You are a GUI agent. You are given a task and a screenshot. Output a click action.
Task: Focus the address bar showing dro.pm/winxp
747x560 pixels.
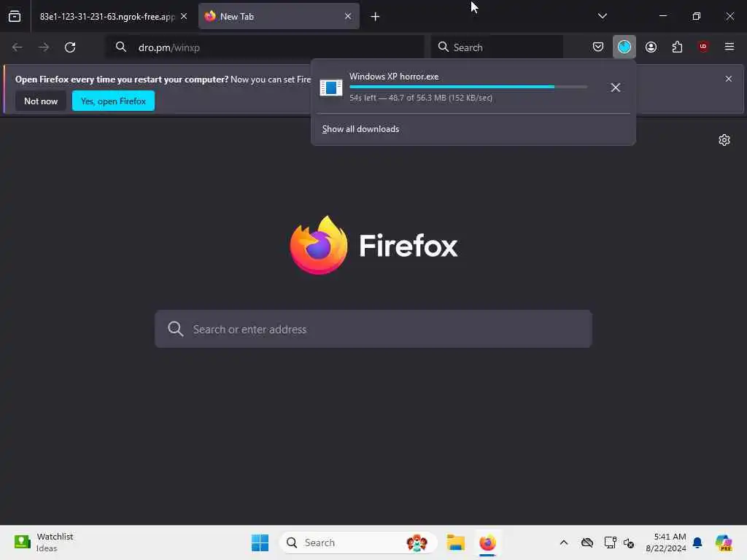(264, 47)
